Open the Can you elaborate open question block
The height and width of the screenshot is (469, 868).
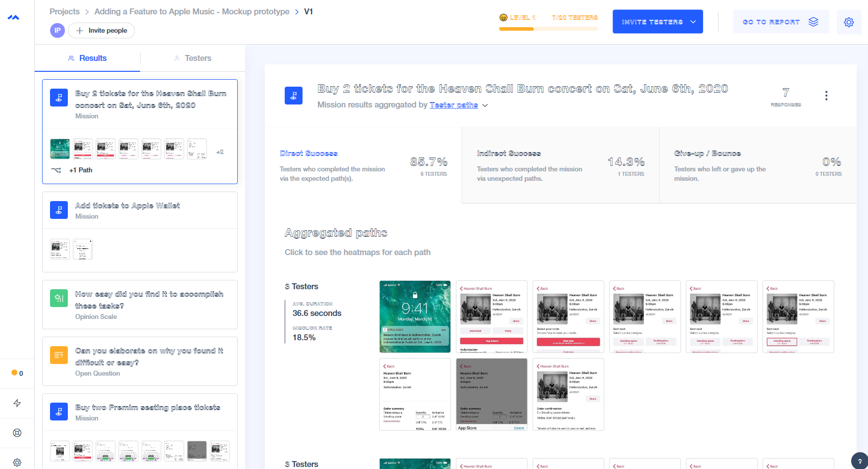(x=140, y=362)
